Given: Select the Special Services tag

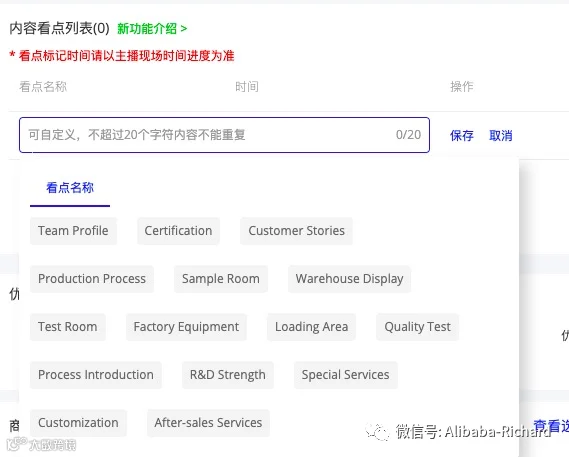Looking at the screenshot, I should tap(345, 375).
